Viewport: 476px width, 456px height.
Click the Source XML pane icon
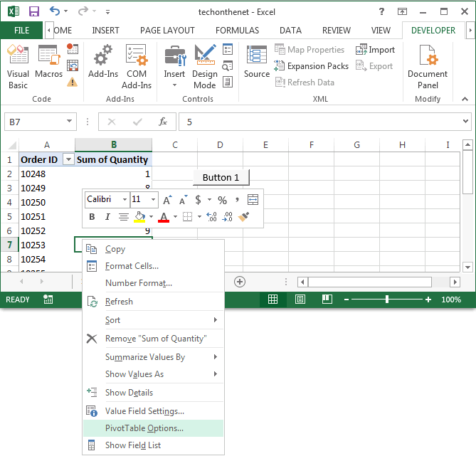[x=257, y=62]
